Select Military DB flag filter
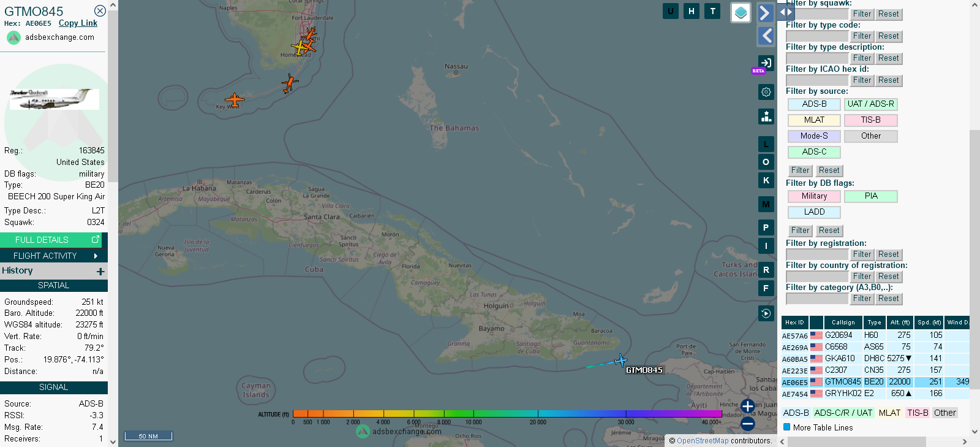980x447 pixels. [814, 196]
